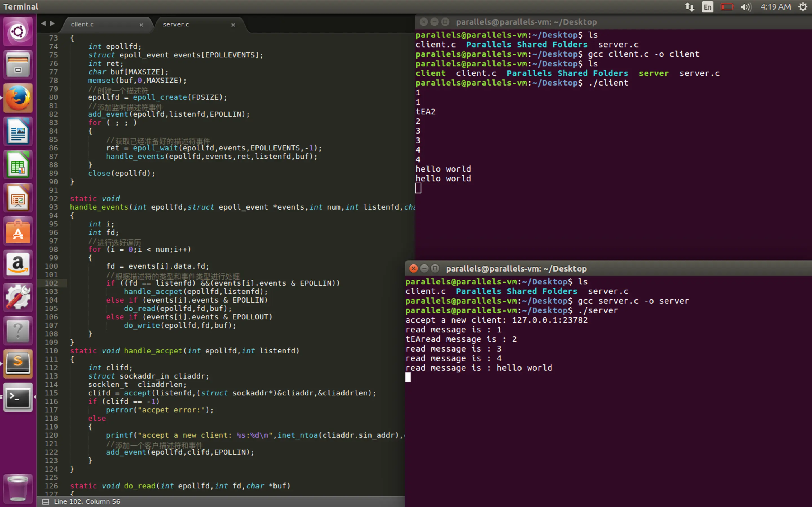Screen dimensions: 812x507
Task: Launch Firefox from the dock
Action: pyautogui.click(x=18, y=98)
